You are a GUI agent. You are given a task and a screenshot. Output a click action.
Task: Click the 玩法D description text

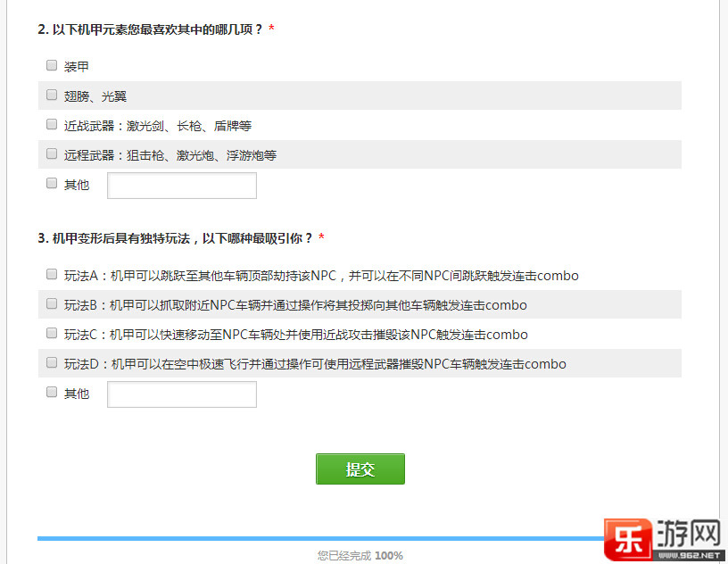click(x=315, y=364)
